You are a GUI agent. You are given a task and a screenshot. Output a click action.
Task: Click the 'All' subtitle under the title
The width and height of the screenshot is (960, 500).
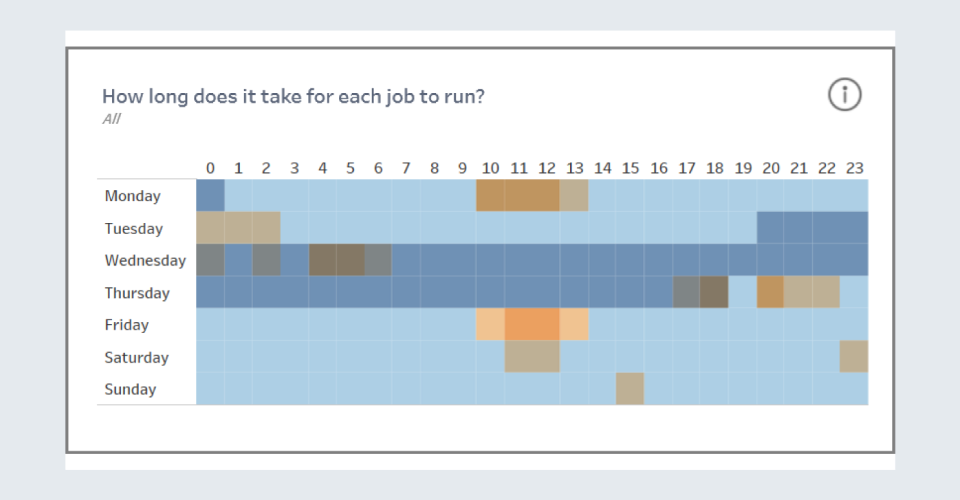point(111,119)
